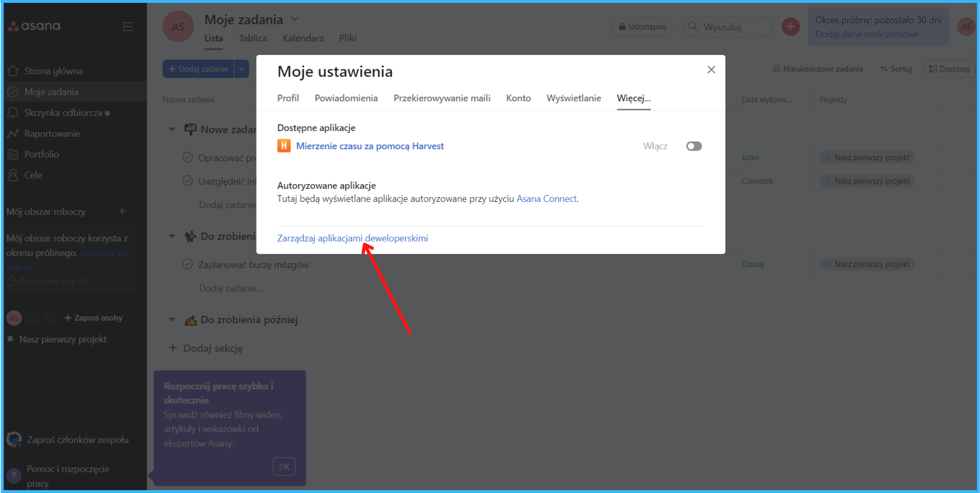Open the Wyświetlanie settings tab

tap(573, 98)
